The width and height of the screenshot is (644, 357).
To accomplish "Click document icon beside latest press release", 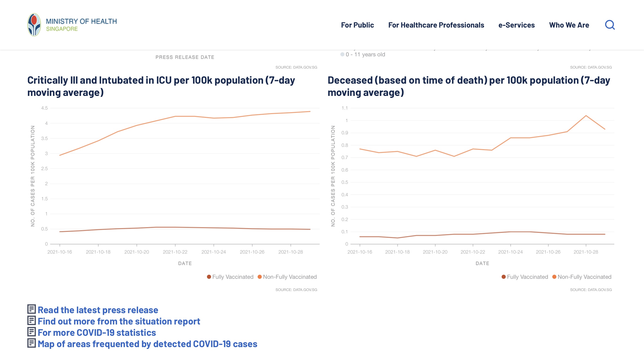I will (x=32, y=309).
